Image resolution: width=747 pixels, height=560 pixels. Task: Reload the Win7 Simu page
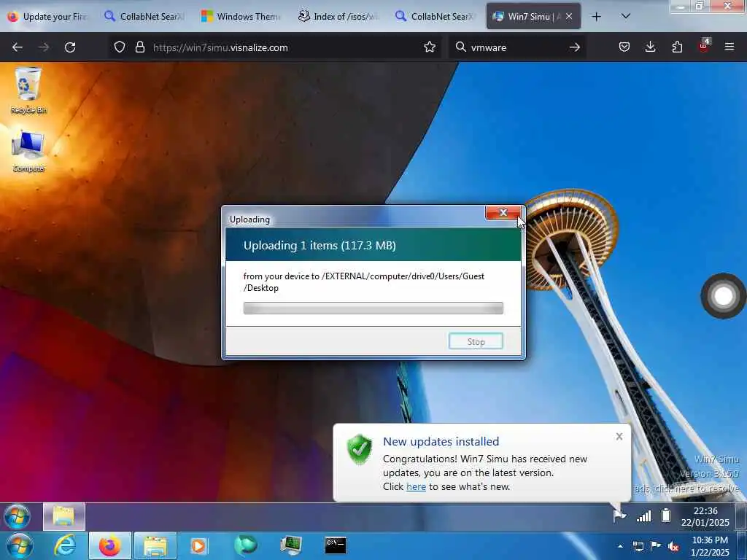click(70, 47)
